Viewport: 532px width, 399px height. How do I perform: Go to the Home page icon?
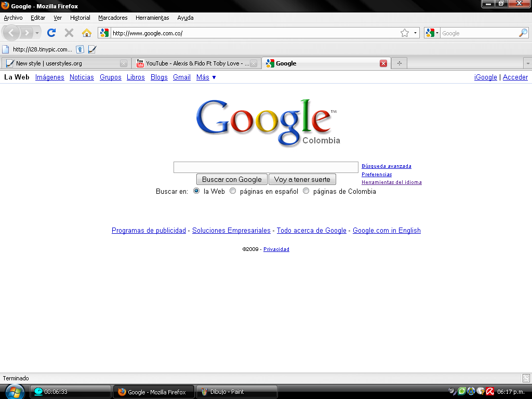pyautogui.click(x=87, y=33)
